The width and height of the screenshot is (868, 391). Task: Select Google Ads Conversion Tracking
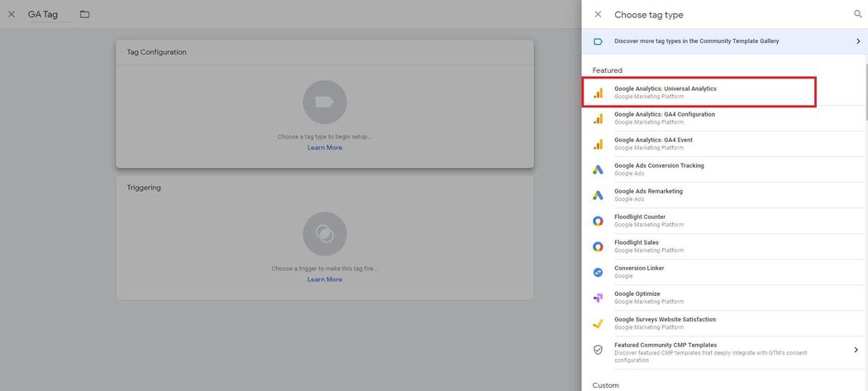coord(723,169)
